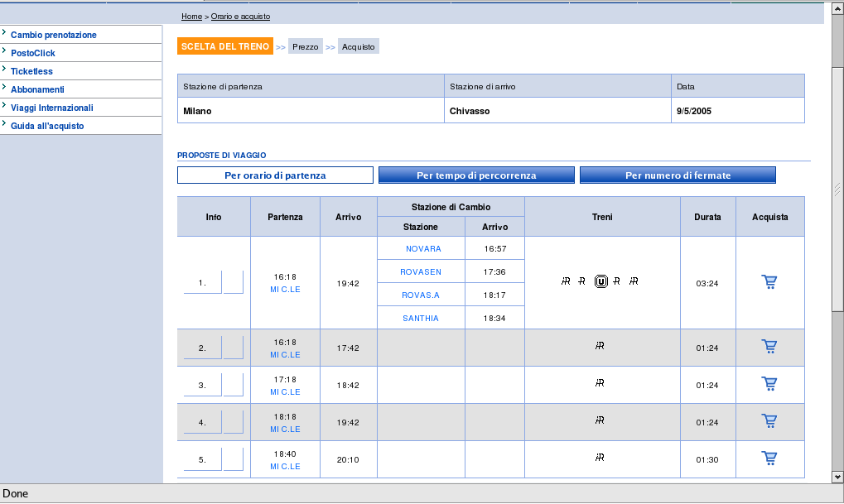Click the shopping cart for trip 1
This screenshot has height=504, width=844.
pos(769,282)
